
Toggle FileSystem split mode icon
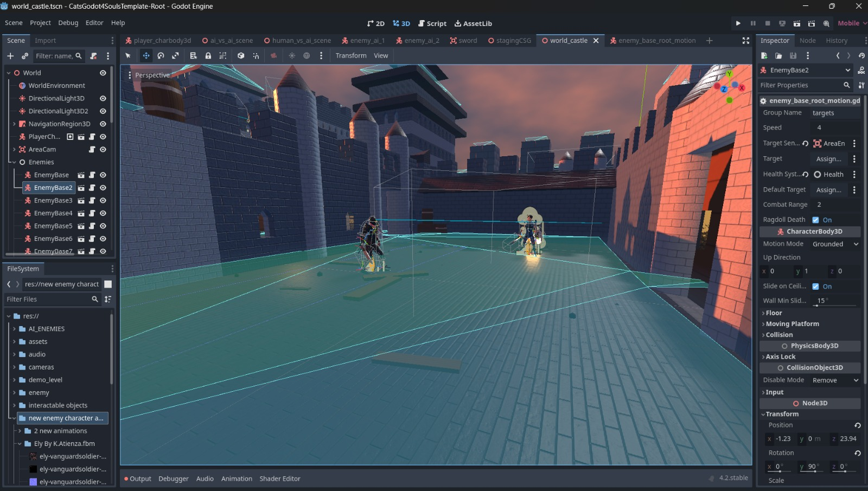[x=108, y=284]
